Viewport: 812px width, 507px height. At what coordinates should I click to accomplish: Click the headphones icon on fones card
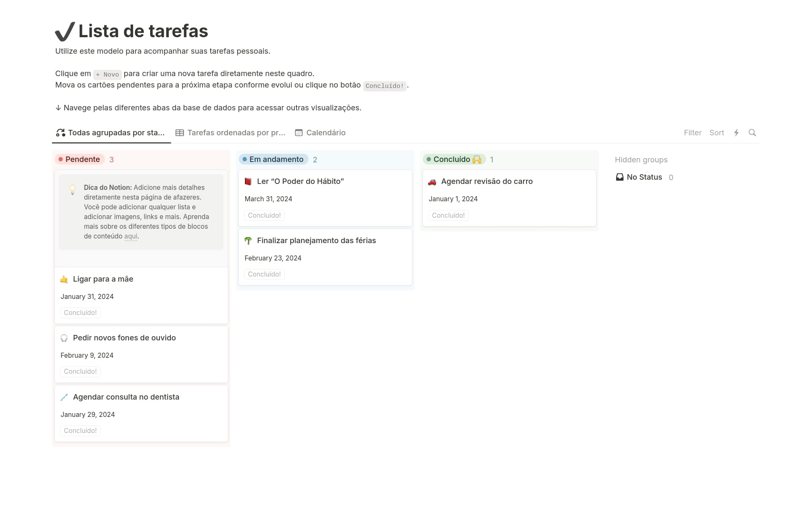pos(64,338)
